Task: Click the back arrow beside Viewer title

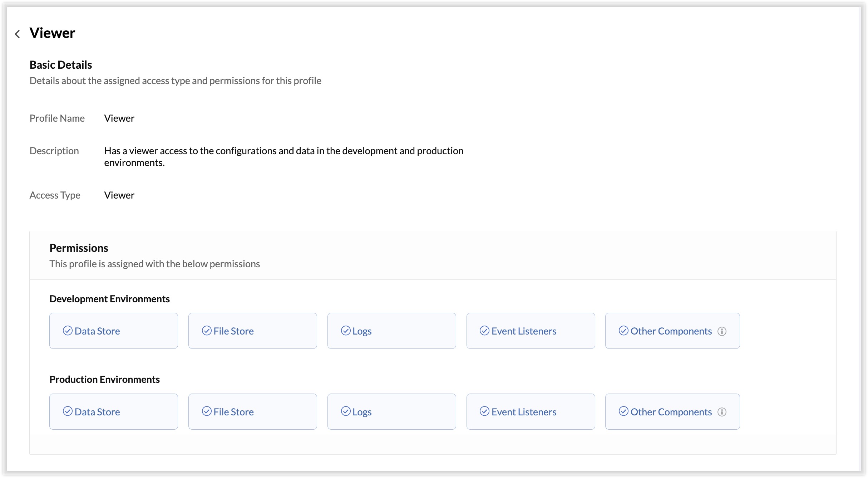Action: coord(17,34)
